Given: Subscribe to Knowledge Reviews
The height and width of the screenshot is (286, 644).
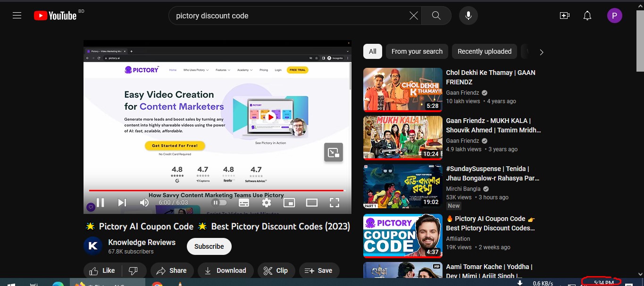Looking at the screenshot, I should (x=209, y=246).
